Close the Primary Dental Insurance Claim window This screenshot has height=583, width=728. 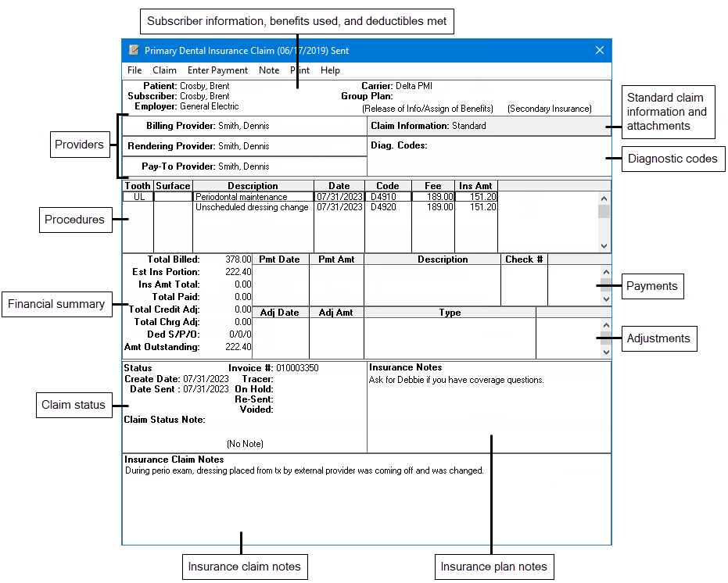[x=600, y=50]
